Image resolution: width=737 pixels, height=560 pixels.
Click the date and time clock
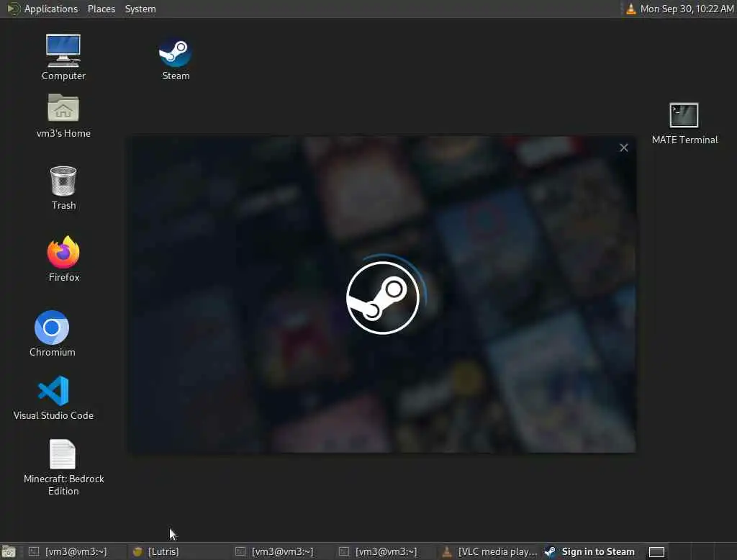[687, 9]
